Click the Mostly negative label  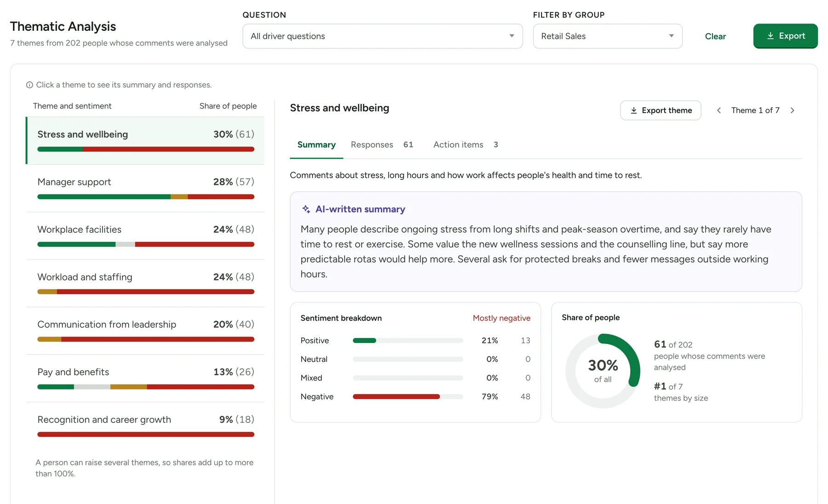(501, 318)
